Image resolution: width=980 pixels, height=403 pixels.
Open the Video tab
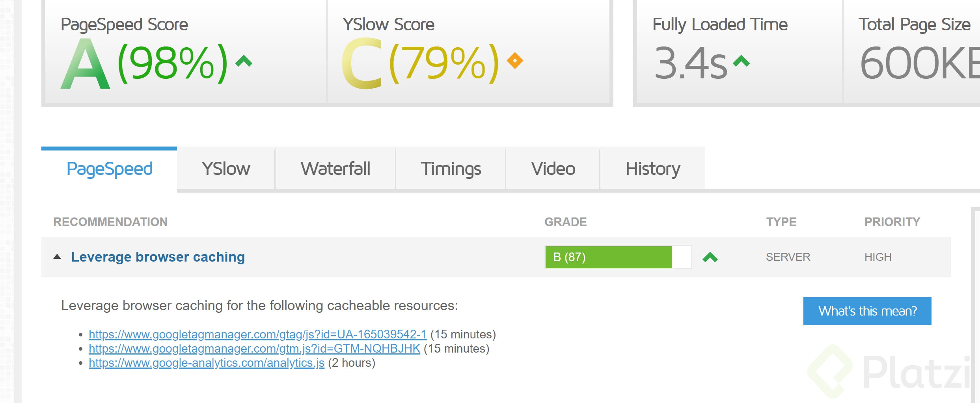coord(553,169)
